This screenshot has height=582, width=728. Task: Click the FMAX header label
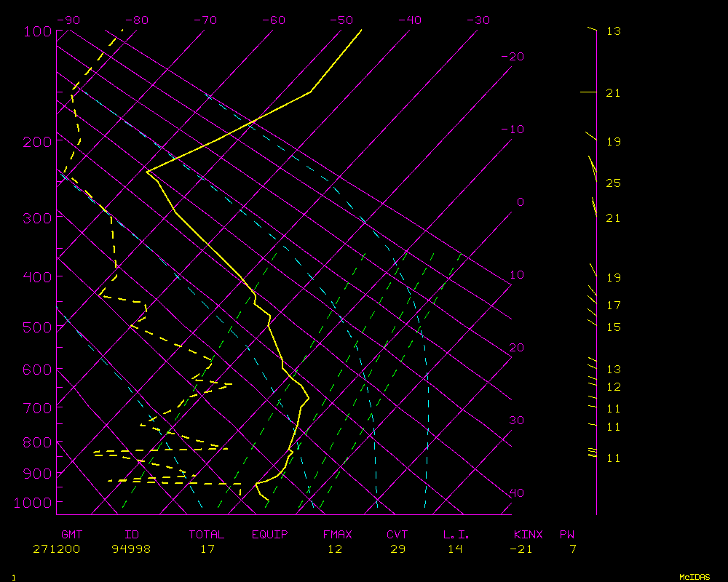(x=337, y=535)
